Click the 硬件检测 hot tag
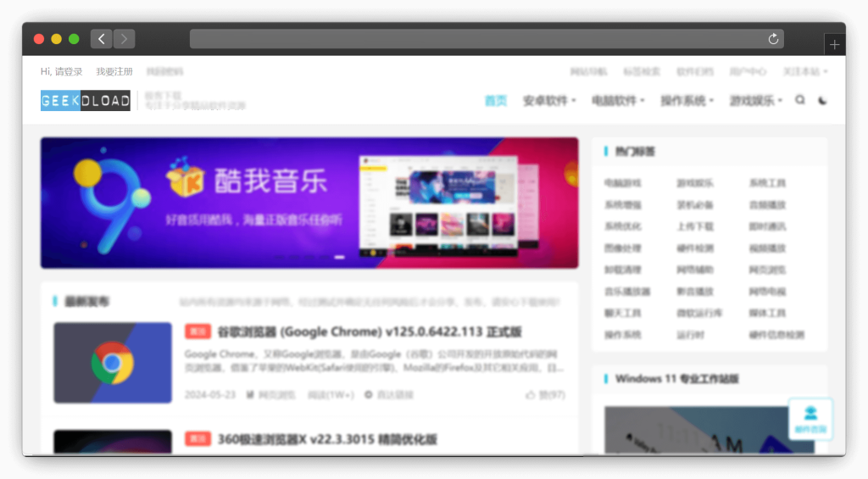868x479 pixels. coord(695,248)
